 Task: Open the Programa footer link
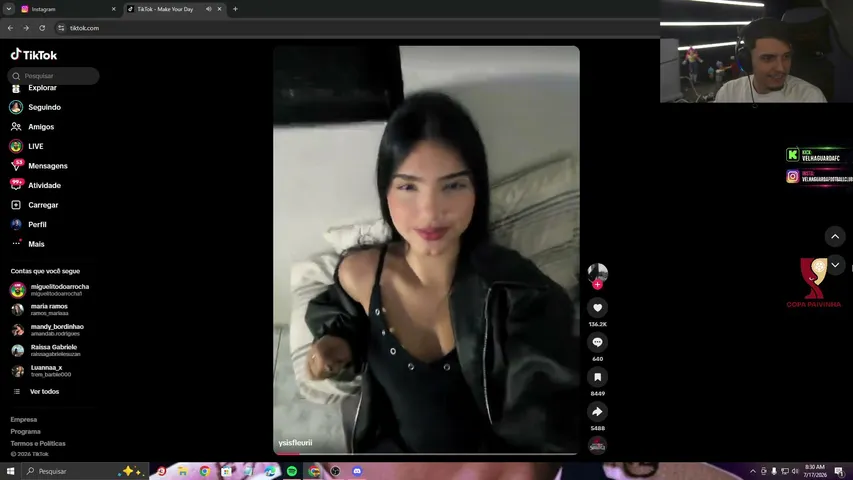click(25, 432)
